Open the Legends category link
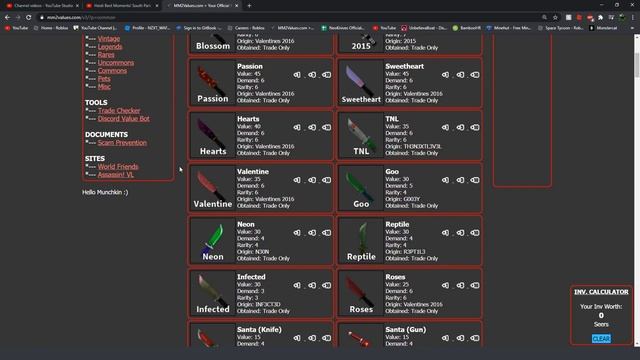Viewport: 640px width, 360px height. pos(110,47)
